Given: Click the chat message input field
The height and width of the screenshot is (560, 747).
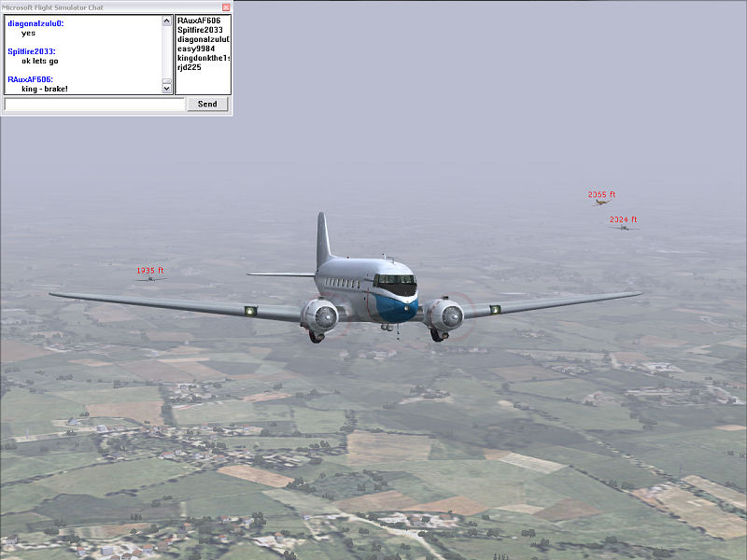Looking at the screenshot, I should 94,105.
